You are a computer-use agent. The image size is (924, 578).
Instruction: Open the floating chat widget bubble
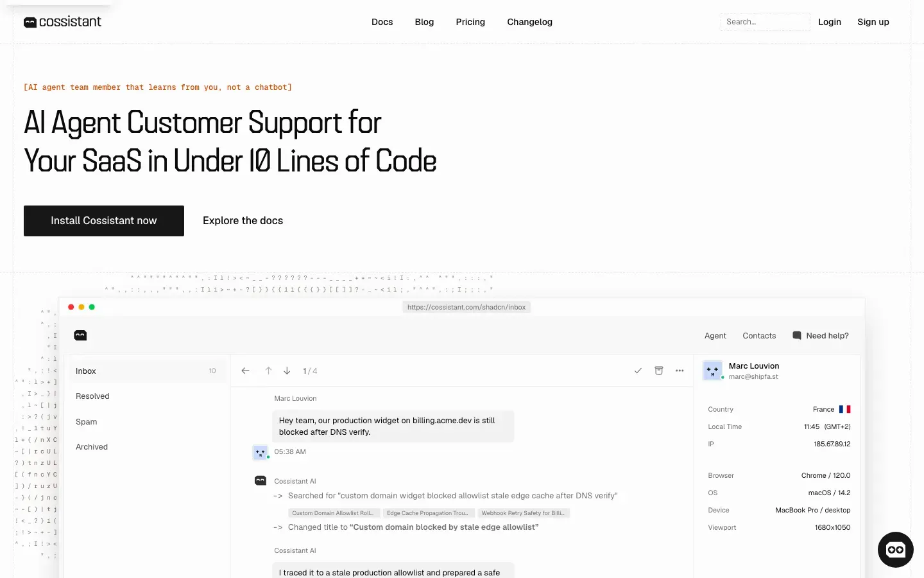(x=895, y=550)
